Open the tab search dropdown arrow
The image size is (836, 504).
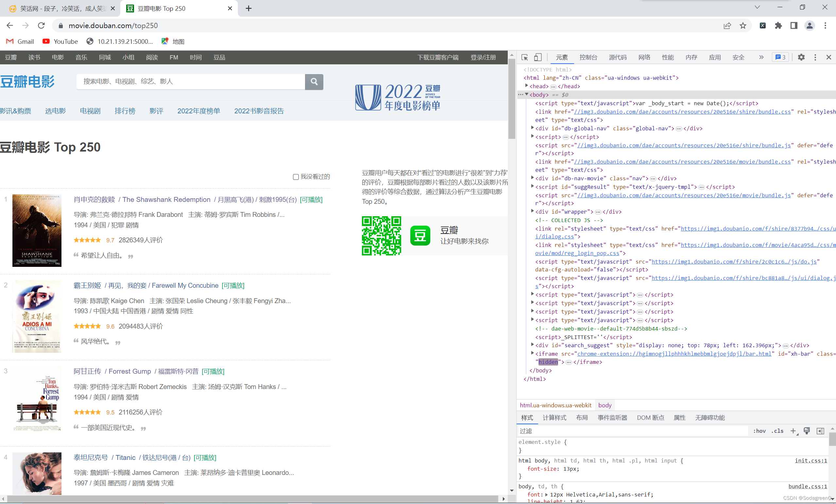757,7
